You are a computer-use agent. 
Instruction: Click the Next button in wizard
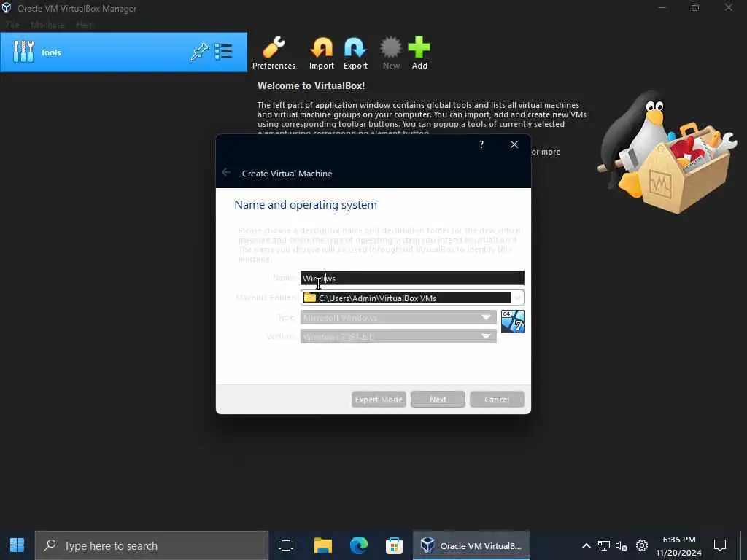[x=438, y=400]
